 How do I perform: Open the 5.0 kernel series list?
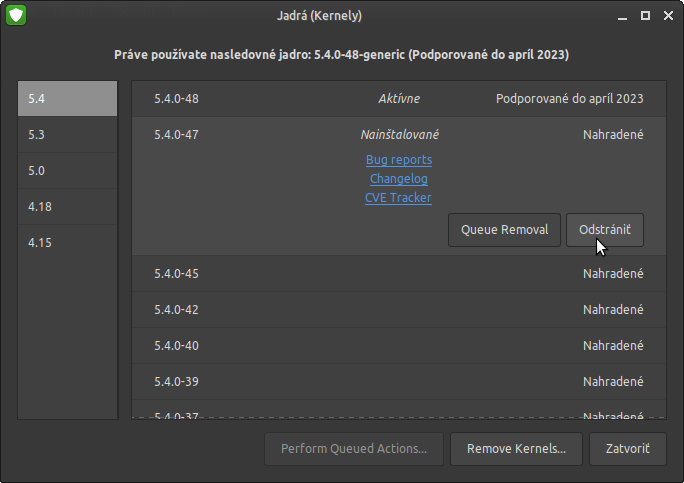pyautogui.click(x=68, y=171)
